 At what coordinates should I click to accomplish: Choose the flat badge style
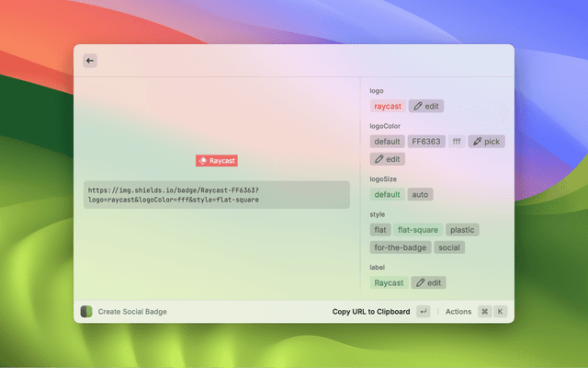(x=380, y=230)
